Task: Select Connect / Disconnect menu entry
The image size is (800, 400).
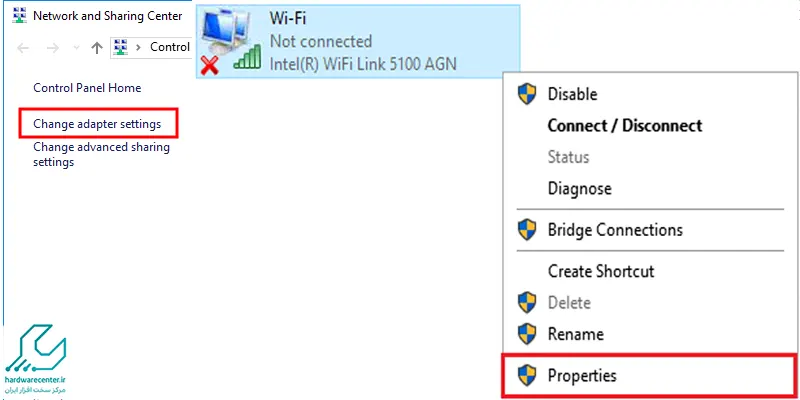Action: (x=624, y=126)
